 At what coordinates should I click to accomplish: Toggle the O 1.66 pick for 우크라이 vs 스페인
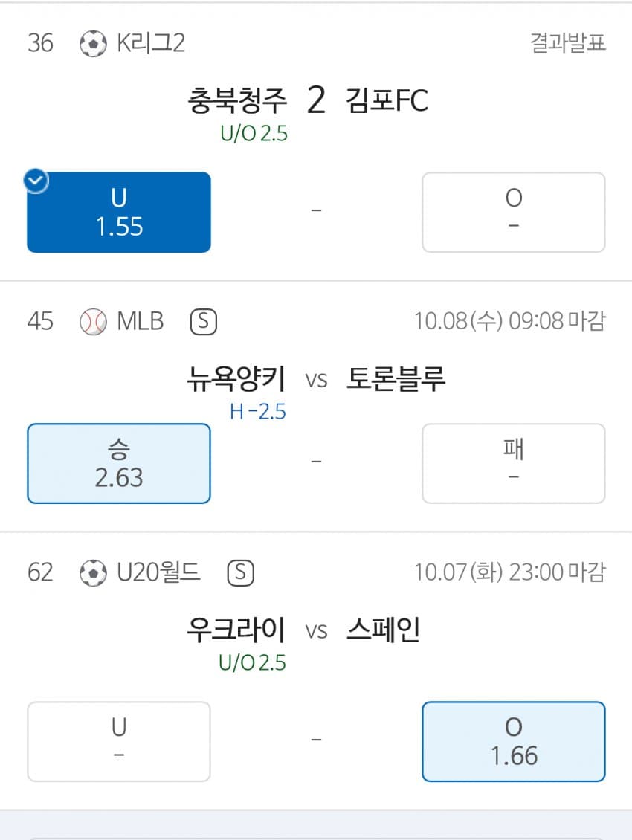pyautogui.click(x=513, y=741)
